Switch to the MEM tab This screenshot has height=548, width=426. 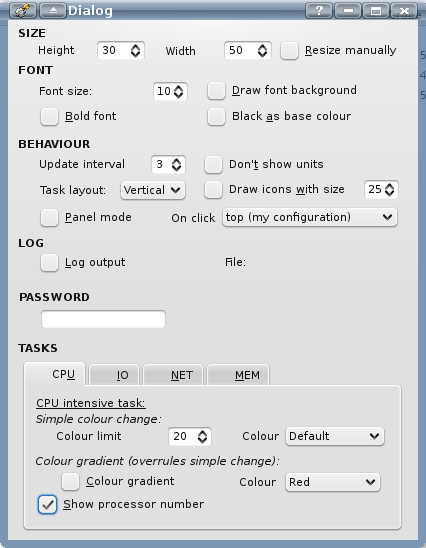[238, 375]
